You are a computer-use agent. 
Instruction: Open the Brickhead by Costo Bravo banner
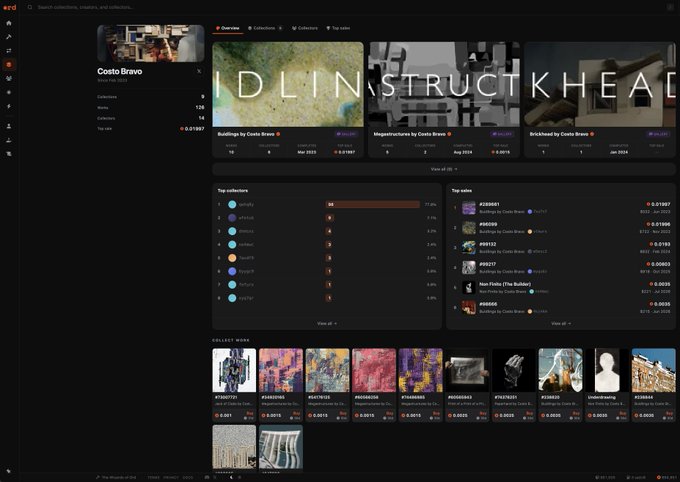600,84
